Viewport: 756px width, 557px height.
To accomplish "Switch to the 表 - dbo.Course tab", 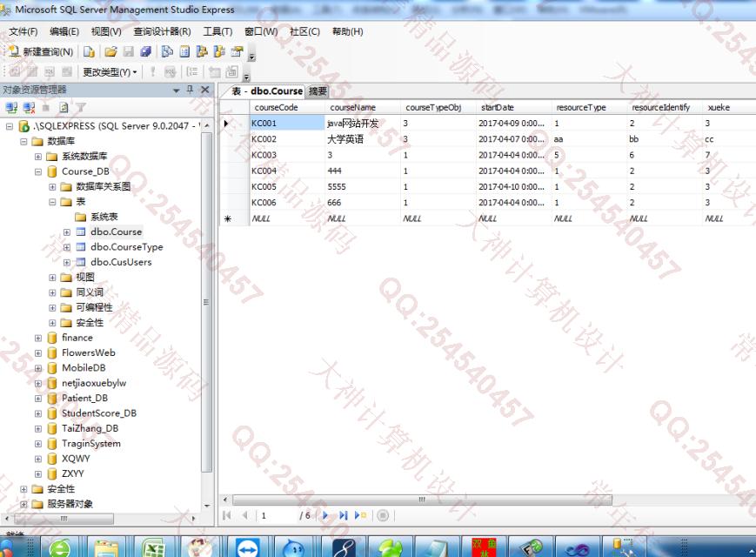I will pos(266,91).
